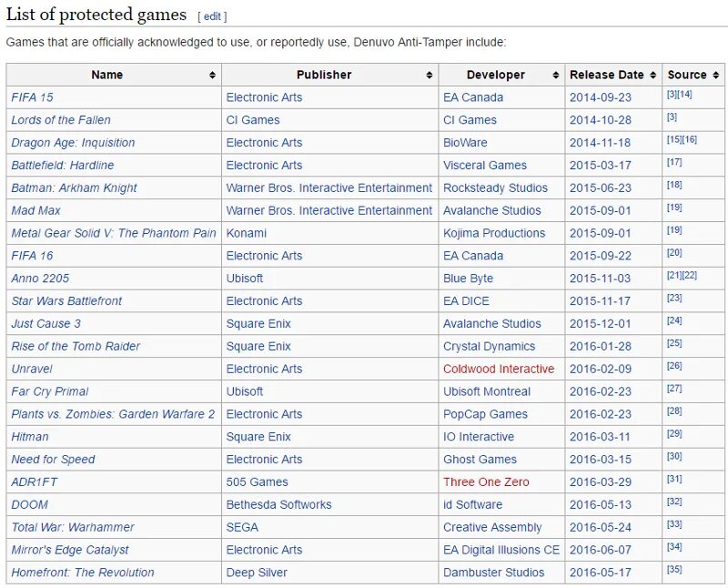This screenshot has height=588, width=728.
Task: Sort table by Publisher column arrows
Action: 429,75
